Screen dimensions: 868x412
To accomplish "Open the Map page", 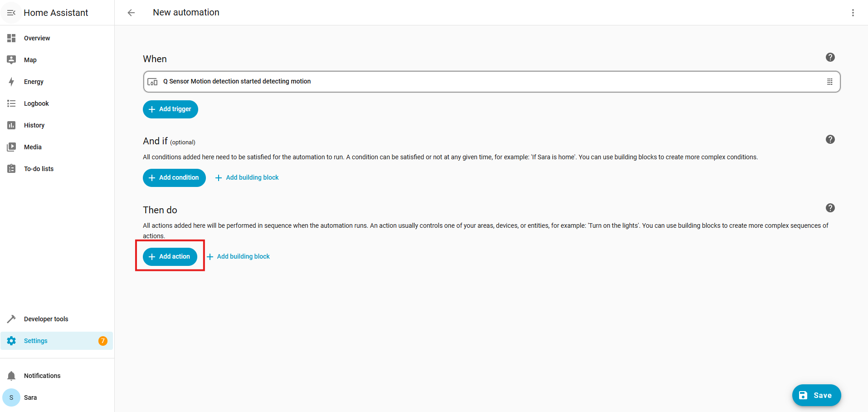I will click(x=57, y=60).
